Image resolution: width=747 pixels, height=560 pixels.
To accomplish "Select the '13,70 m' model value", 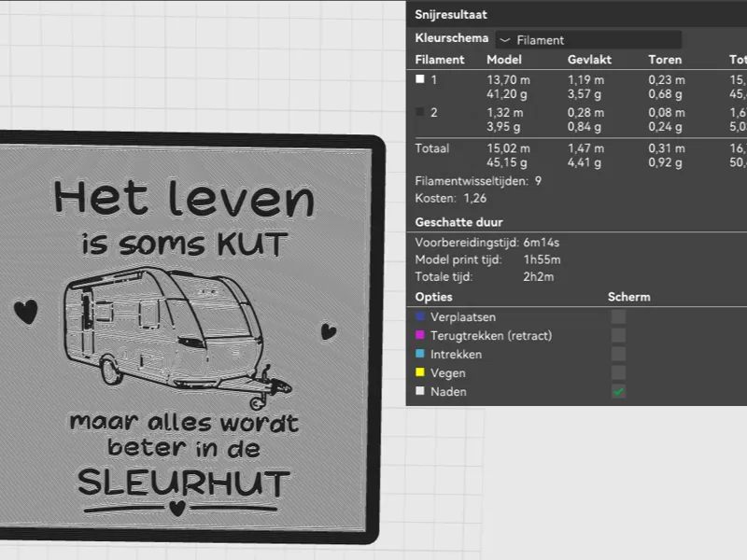I will pyautogui.click(x=508, y=80).
